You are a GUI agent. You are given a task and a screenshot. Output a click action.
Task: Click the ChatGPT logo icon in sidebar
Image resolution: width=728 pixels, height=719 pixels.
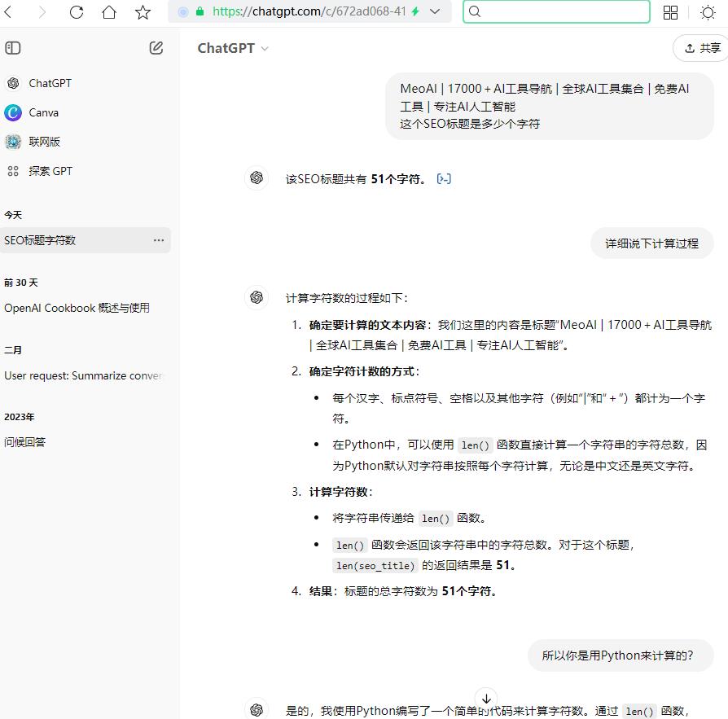point(13,84)
